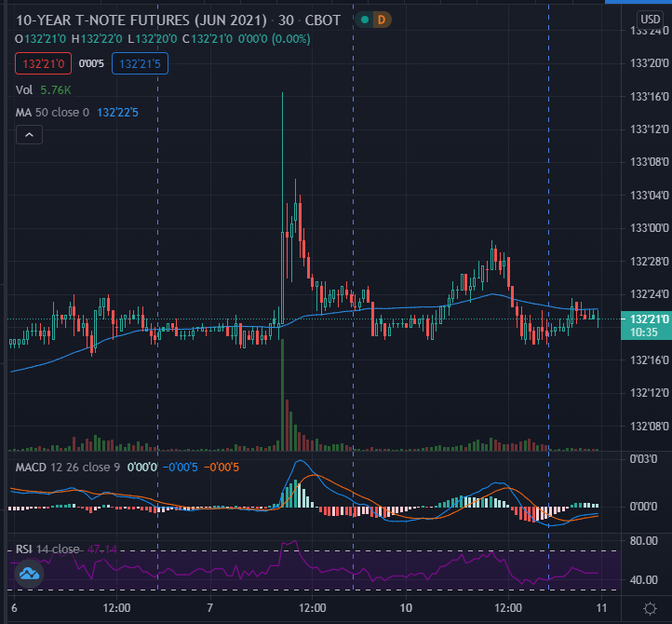Click date label 11 on time axis
Image resolution: width=672 pixels, height=624 pixels.
point(601,608)
